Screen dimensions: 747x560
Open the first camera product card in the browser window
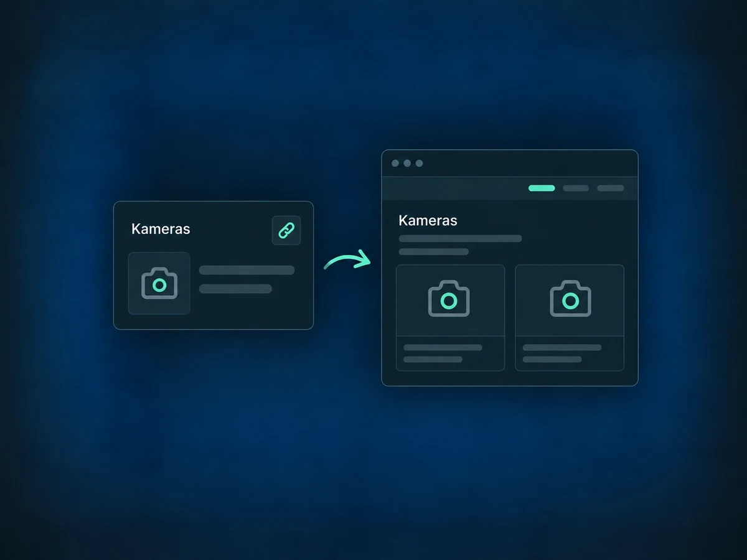450,317
